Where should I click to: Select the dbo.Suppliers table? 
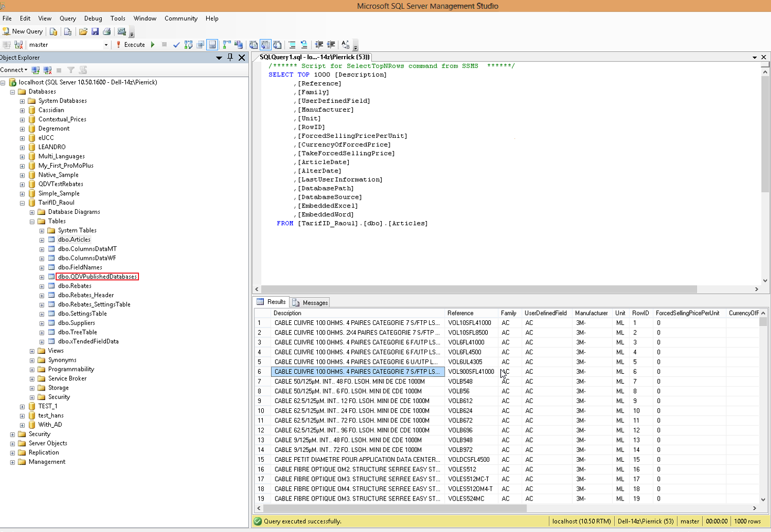77,323
